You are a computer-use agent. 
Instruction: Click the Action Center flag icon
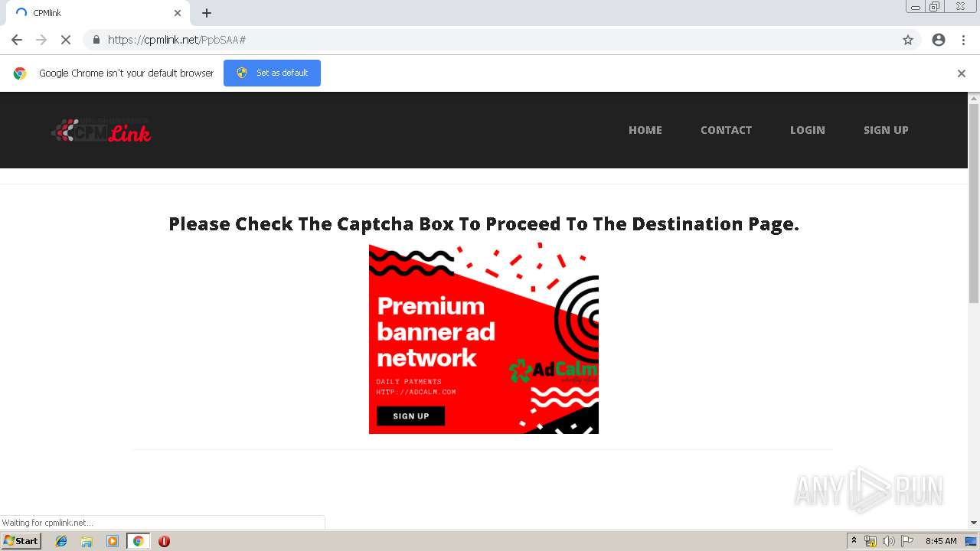tap(907, 541)
